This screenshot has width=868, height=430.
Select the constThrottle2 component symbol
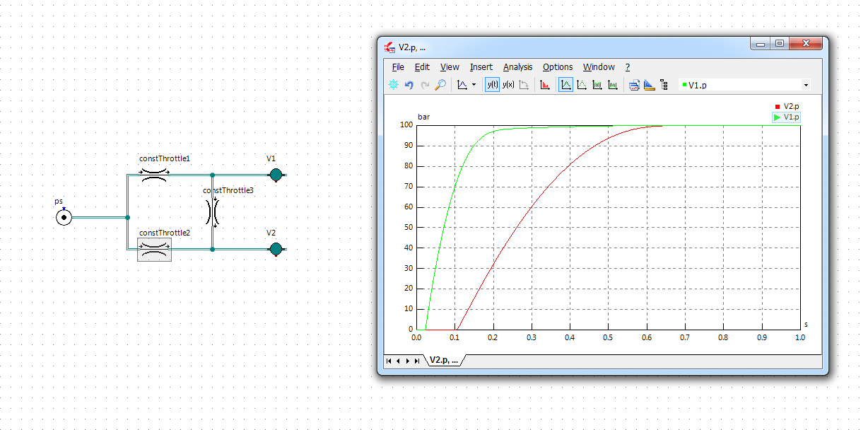(x=155, y=249)
